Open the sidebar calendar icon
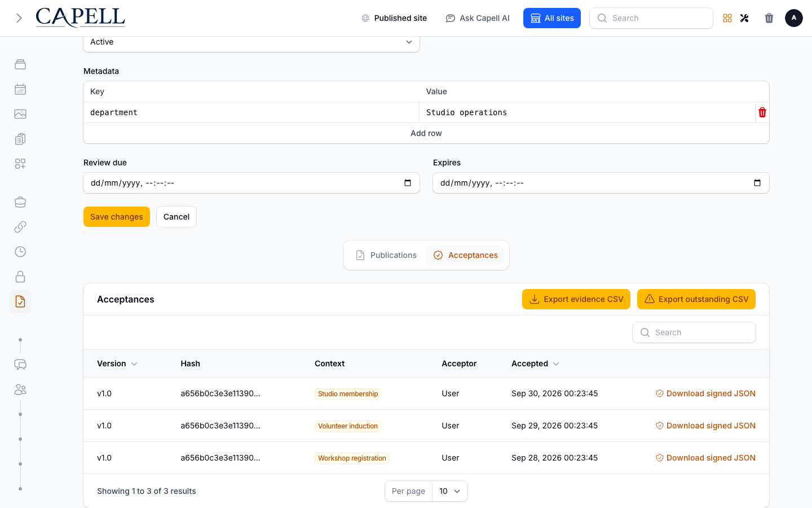Viewport: 812px width, 508px height. click(x=20, y=89)
